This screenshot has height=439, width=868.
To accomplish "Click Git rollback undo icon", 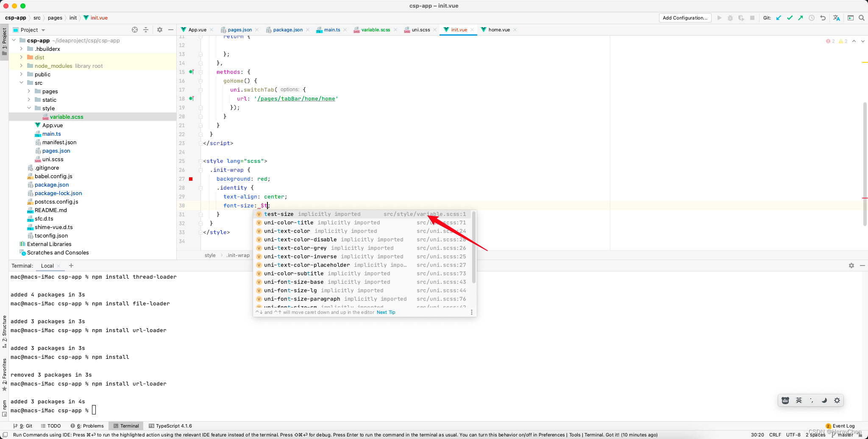I will [x=823, y=18].
